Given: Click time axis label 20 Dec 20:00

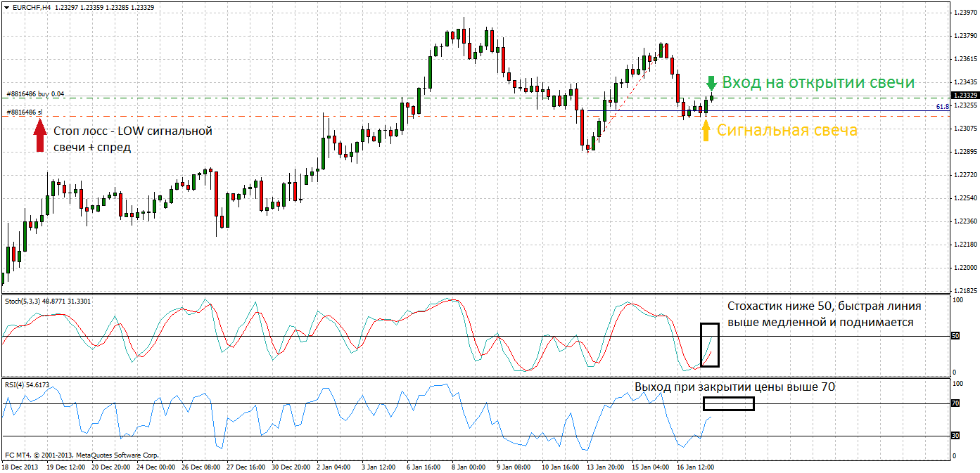Looking at the screenshot, I should tap(110, 467).
